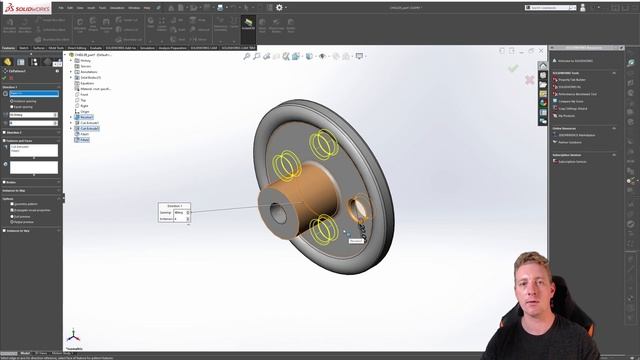
Task: Expand the History node in the feature tree
Action: (x=71, y=60)
